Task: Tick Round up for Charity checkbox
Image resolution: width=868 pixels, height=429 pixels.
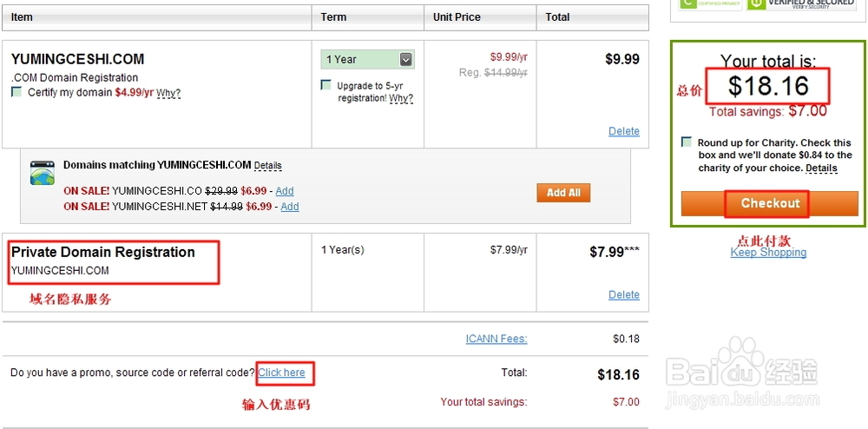Action: tap(687, 142)
